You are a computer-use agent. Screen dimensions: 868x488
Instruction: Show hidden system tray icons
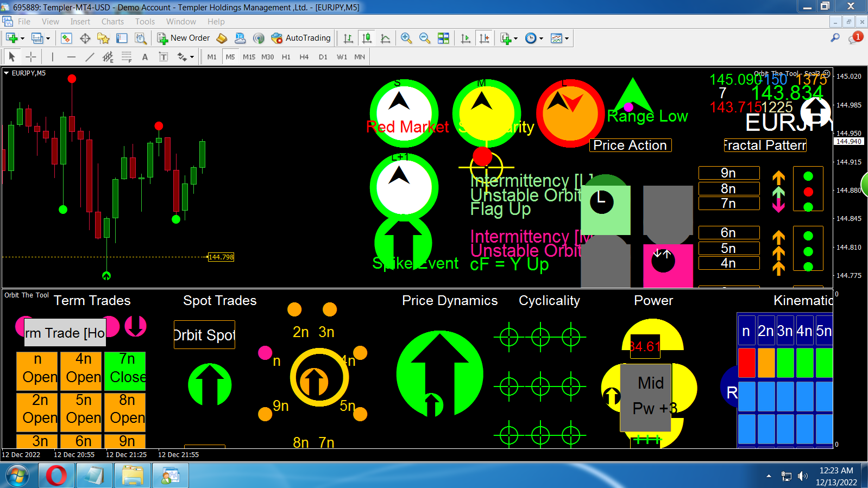pyautogui.click(x=769, y=476)
